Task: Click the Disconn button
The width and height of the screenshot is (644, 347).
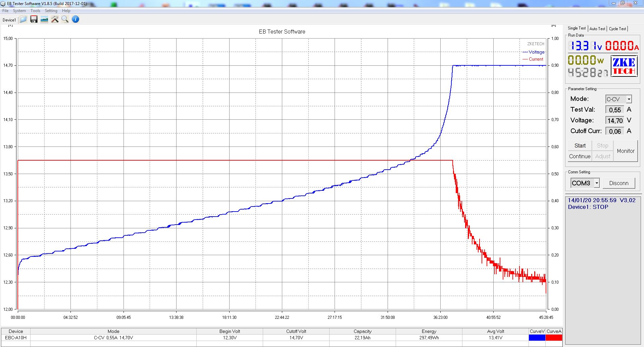Action: pos(618,183)
